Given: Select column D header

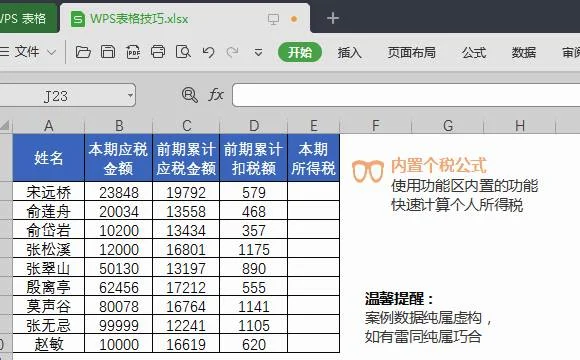Looking at the screenshot, I should [254, 126].
